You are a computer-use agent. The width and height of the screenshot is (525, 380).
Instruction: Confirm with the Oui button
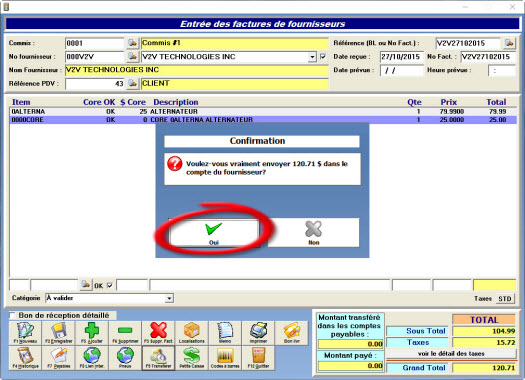[214, 233]
